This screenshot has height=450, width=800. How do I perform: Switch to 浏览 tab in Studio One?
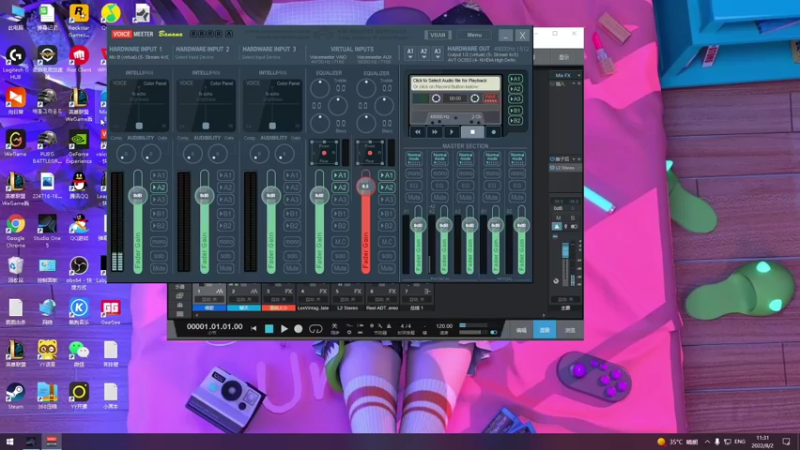point(569,330)
